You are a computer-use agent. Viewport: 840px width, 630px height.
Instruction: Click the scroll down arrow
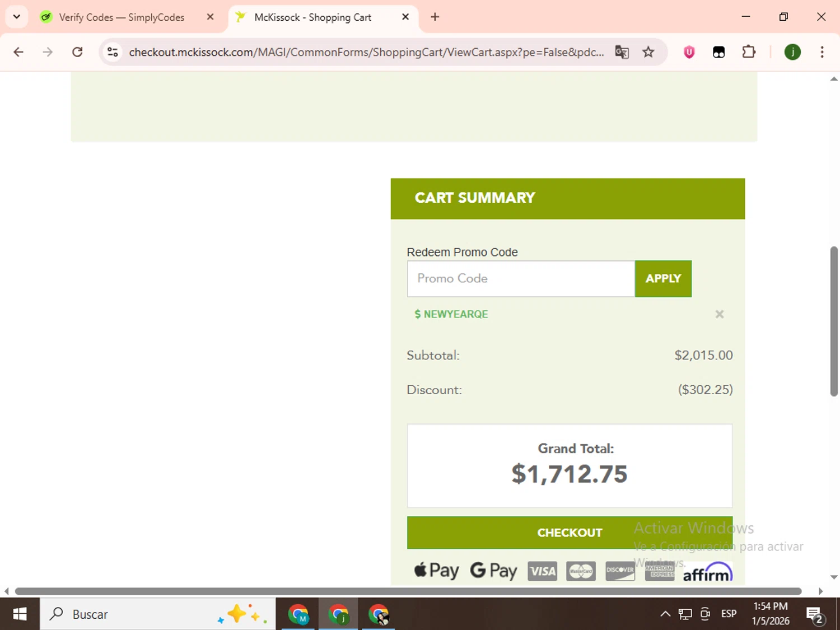pos(834,577)
